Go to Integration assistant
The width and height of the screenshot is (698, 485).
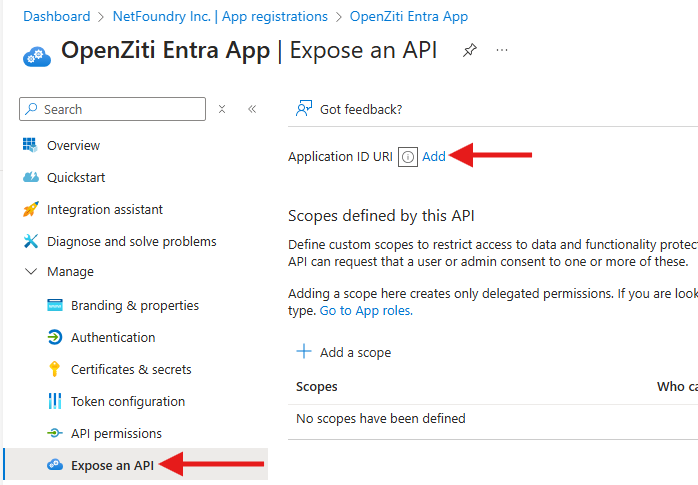coord(104,209)
